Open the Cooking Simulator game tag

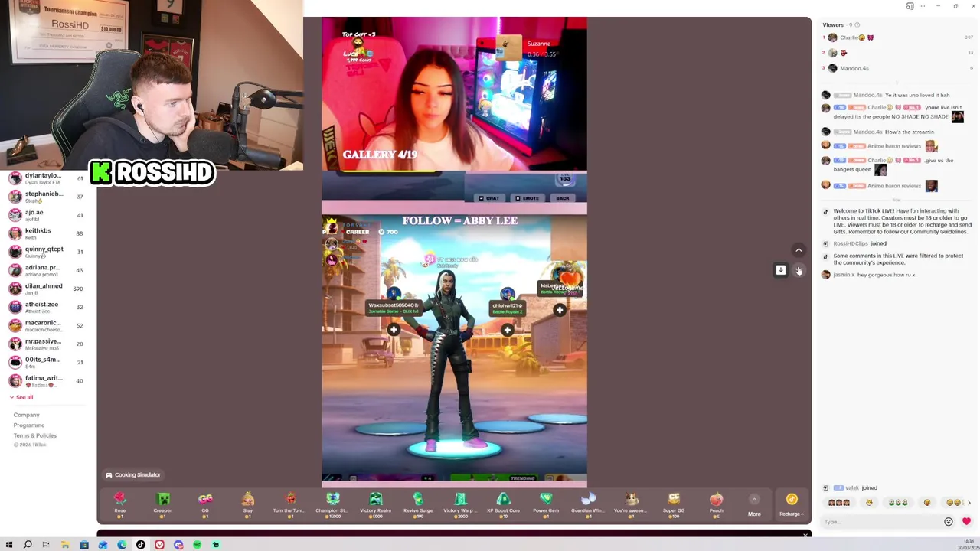pos(133,475)
